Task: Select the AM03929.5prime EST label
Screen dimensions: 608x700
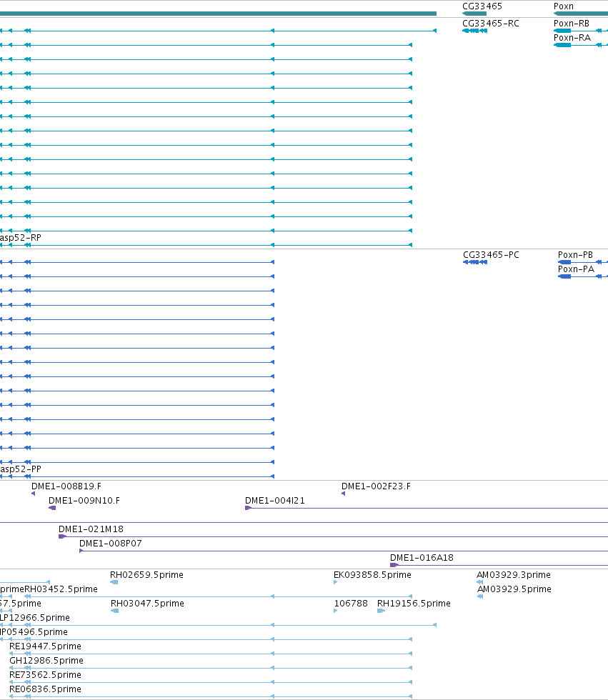Action: 514,589
